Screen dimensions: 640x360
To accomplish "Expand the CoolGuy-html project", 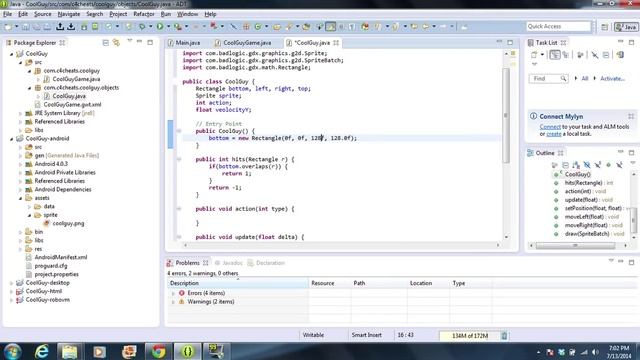I will [11, 291].
